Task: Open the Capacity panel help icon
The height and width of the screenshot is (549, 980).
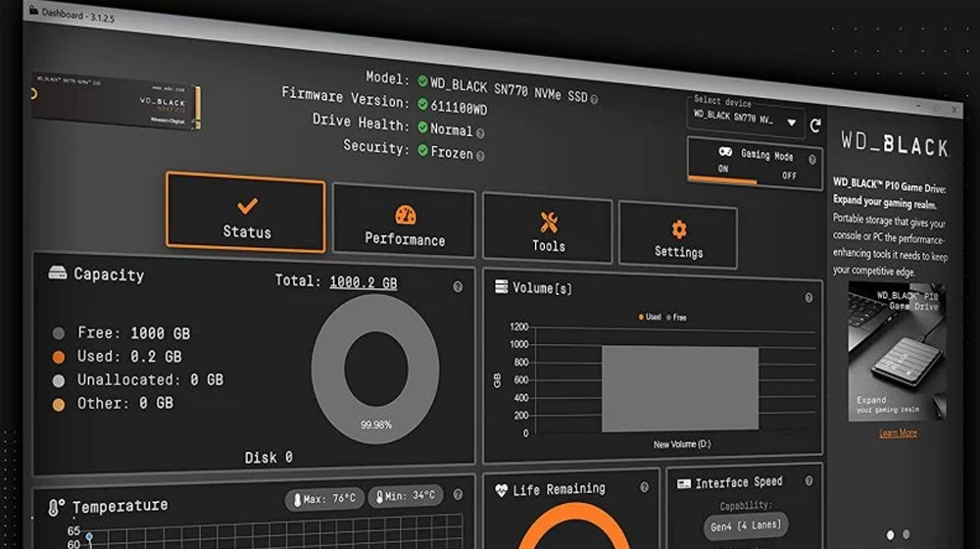Action: click(x=458, y=287)
